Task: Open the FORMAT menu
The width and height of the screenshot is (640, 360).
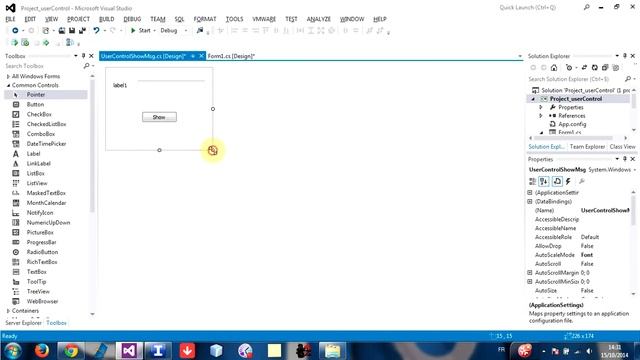Action: pyautogui.click(x=205, y=19)
